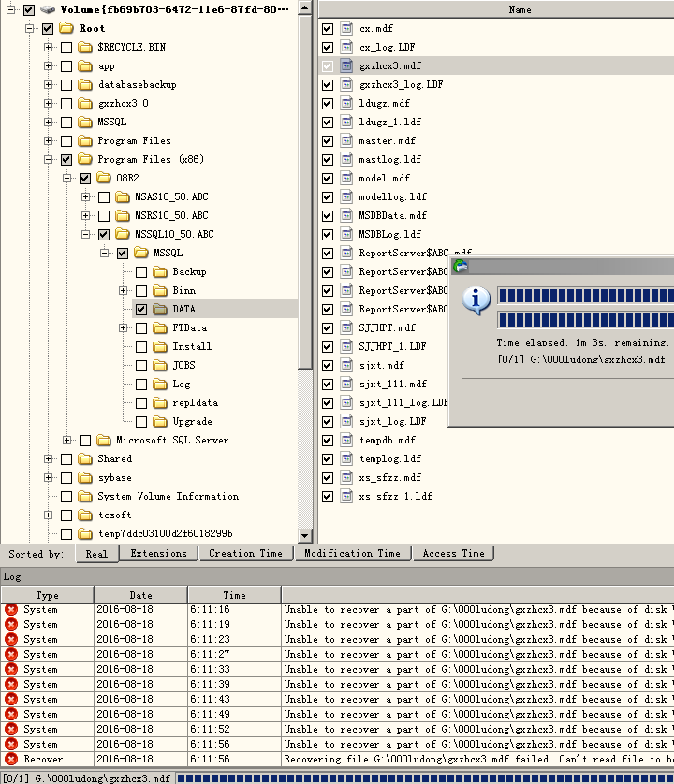Click the log Time column header

coord(235,595)
